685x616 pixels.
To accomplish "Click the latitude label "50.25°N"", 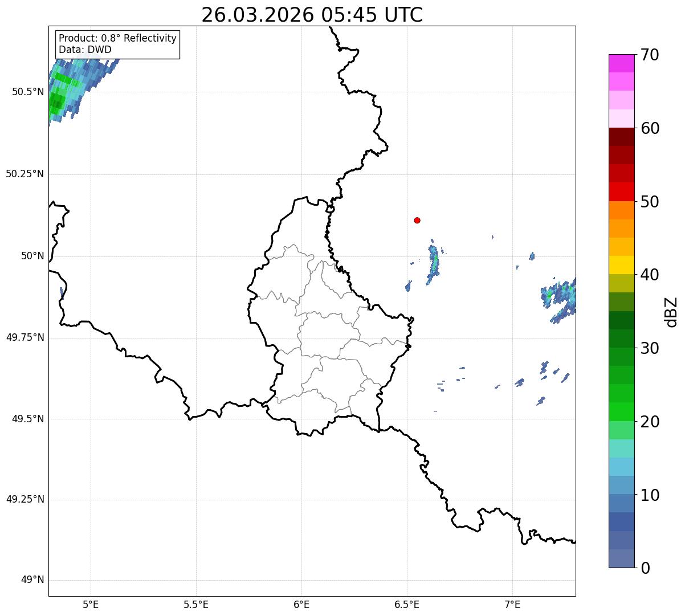I will point(25,174).
